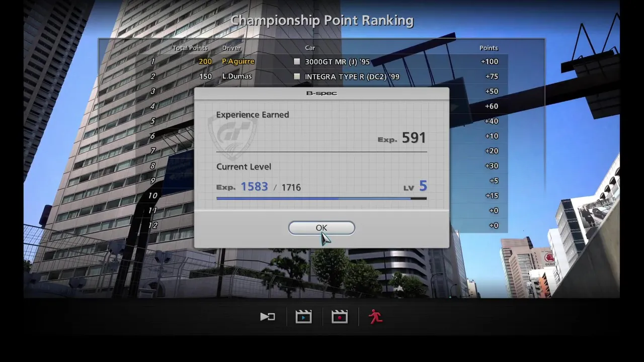Select driver P.Aguirre in the ranking
This screenshot has width=644, height=362.
coord(238,61)
